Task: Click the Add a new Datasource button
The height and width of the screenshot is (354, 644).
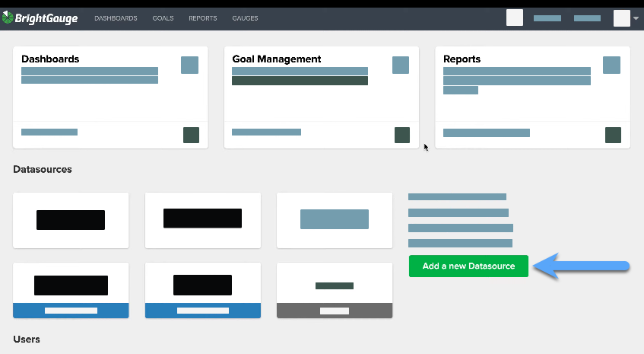Action: pyautogui.click(x=468, y=266)
